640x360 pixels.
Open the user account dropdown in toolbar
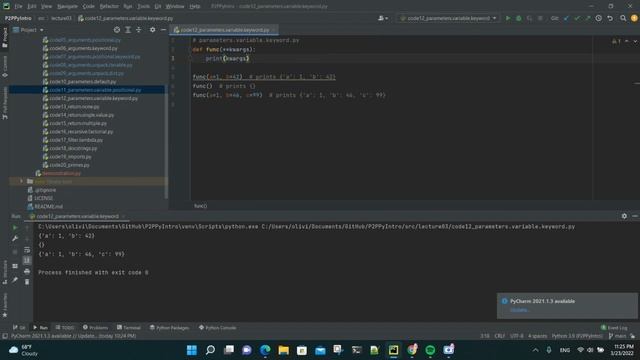pos(383,18)
